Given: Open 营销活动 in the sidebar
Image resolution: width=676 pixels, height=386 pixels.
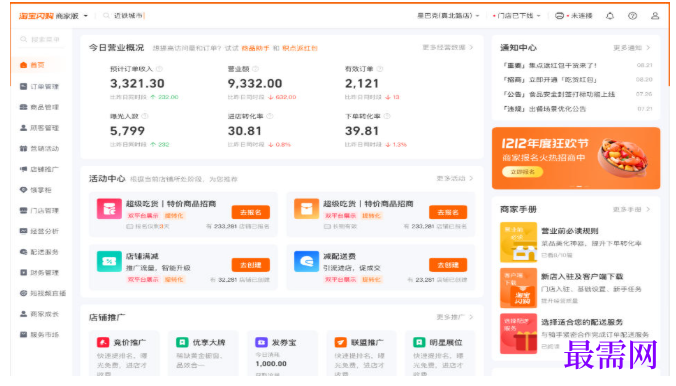Looking at the screenshot, I should (x=39, y=148).
